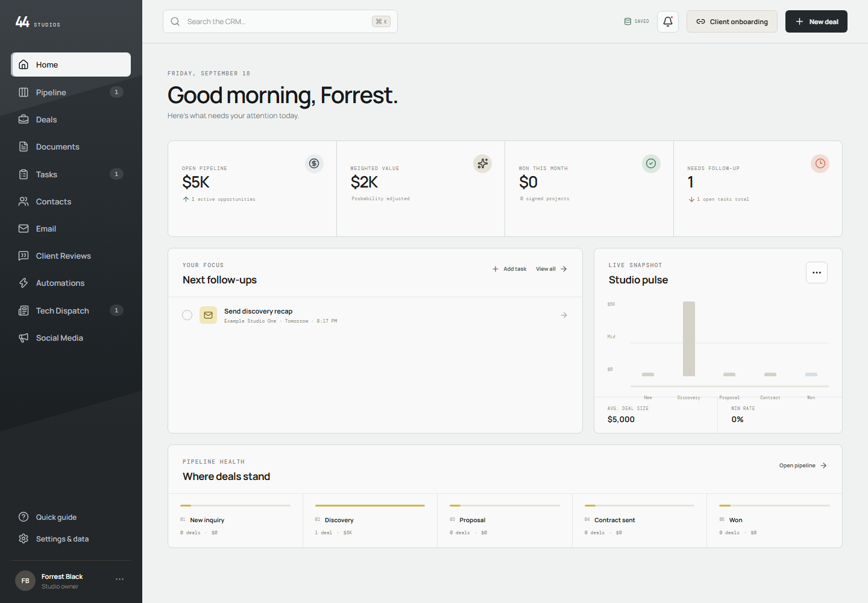This screenshot has width=868, height=603.
Task: Open the Studio pulse options menu
Action: [817, 273]
